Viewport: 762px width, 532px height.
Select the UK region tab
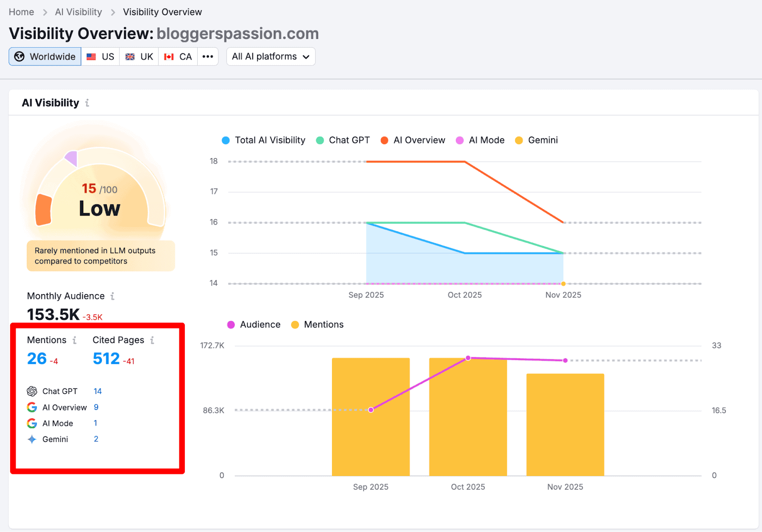point(139,57)
